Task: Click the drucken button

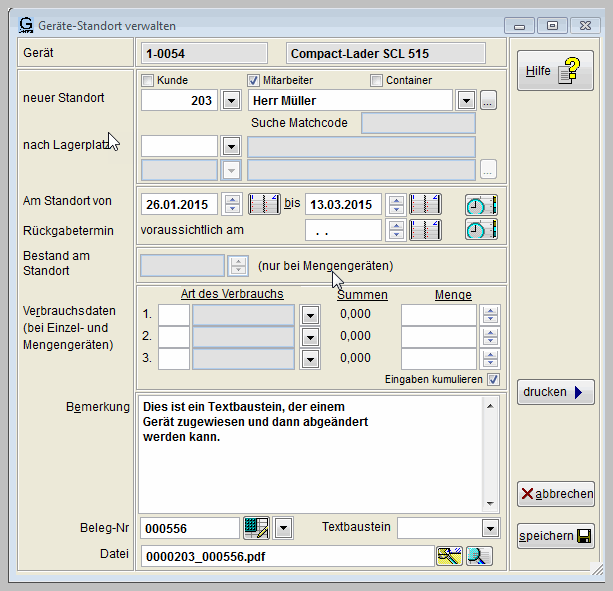Action: (x=555, y=393)
